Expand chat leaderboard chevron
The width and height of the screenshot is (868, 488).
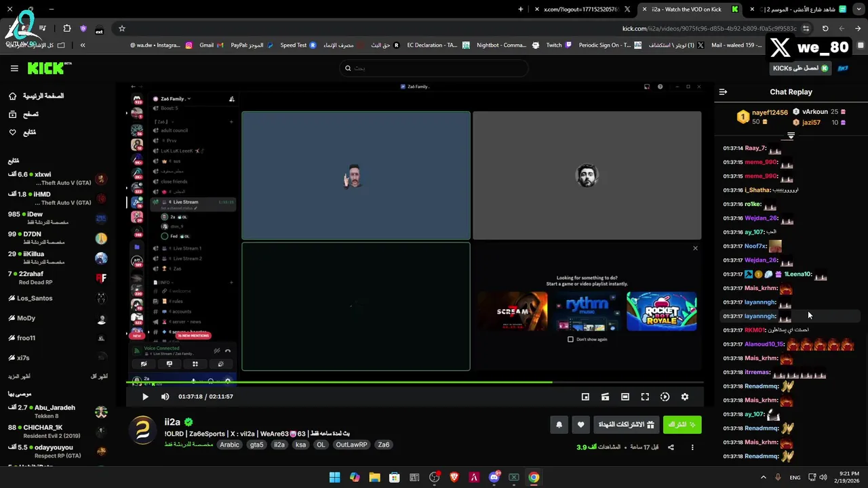point(791,136)
